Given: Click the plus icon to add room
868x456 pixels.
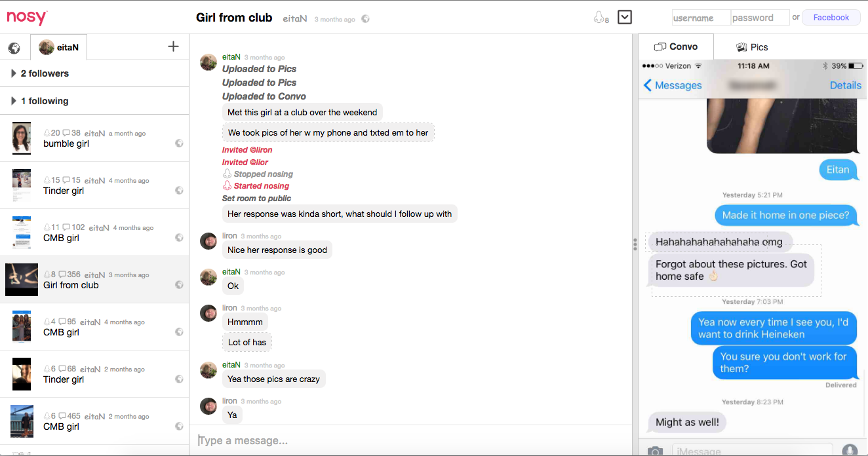Looking at the screenshot, I should pyautogui.click(x=173, y=47).
